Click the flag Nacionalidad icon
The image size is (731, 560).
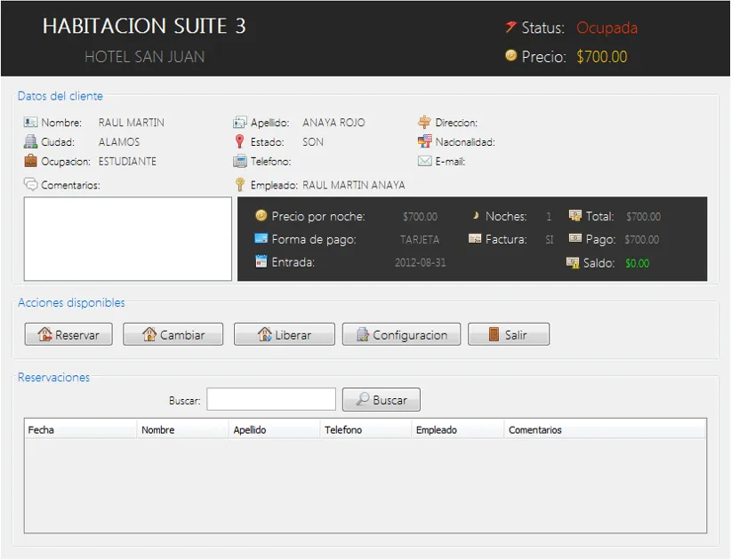pos(424,141)
